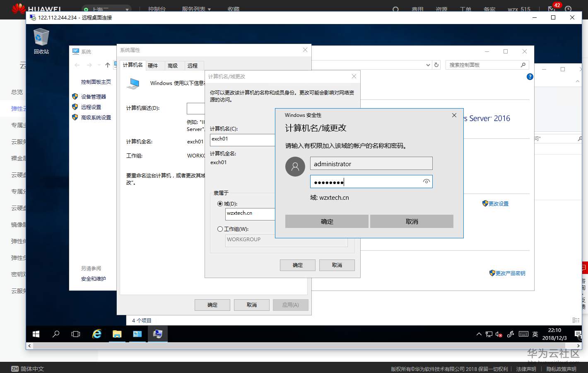Image resolution: width=588 pixels, height=373 pixels.
Task: Select the 工作组(W) radio button
Action: 220,228
